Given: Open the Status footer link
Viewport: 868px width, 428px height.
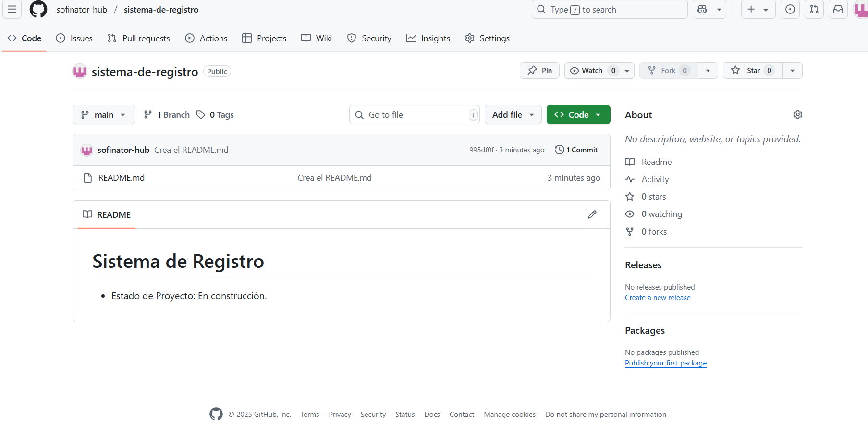Looking at the screenshot, I should point(405,415).
